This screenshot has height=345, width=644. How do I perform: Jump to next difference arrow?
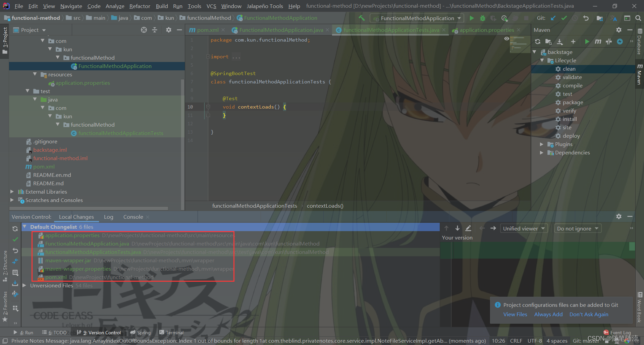point(458,228)
